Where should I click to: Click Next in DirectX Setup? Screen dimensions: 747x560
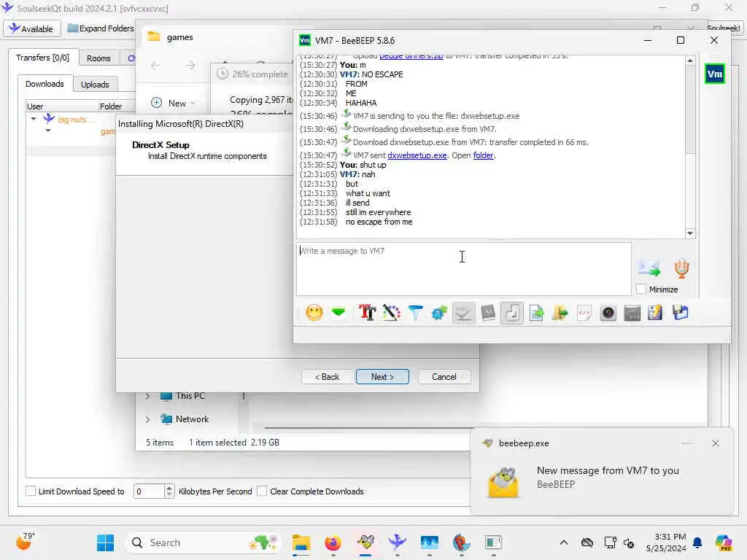click(382, 377)
